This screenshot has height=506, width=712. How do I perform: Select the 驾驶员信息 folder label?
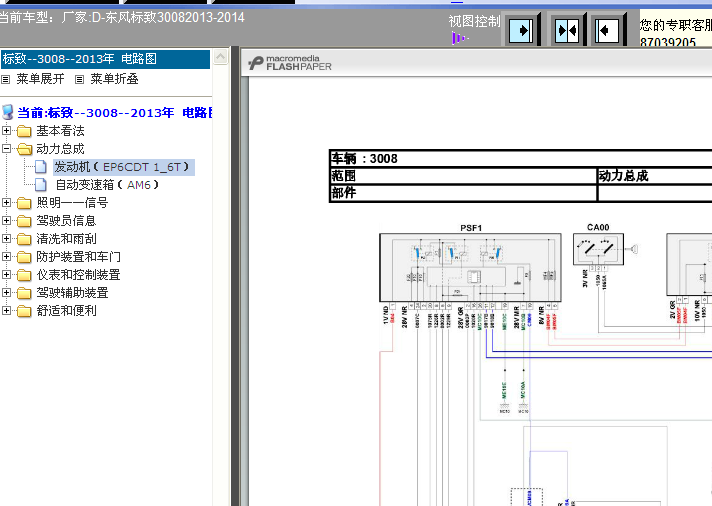[x=66, y=221]
